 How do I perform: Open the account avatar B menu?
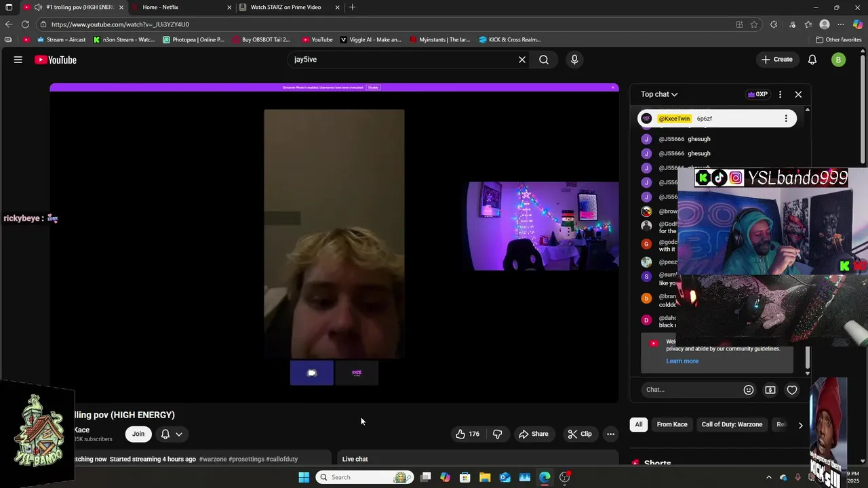click(x=838, y=60)
